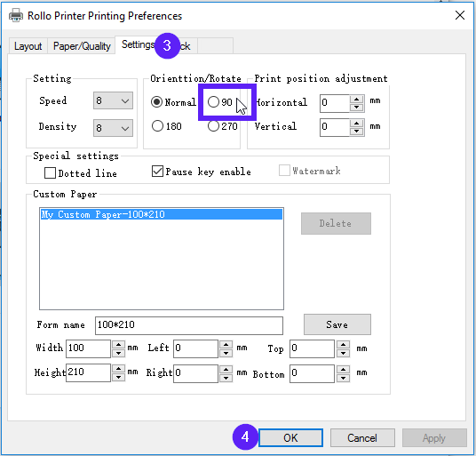Switch to the Layout tab
This screenshot has width=476, height=456.
click(x=28, y=46)
